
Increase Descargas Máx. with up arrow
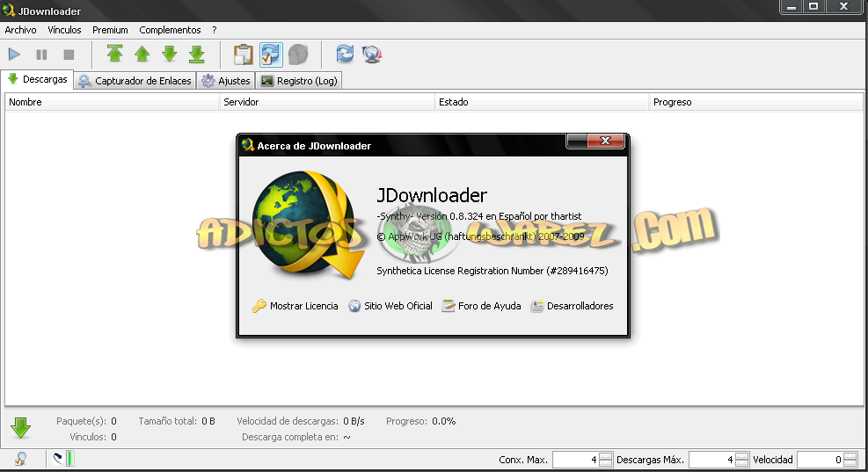[741, 456]
